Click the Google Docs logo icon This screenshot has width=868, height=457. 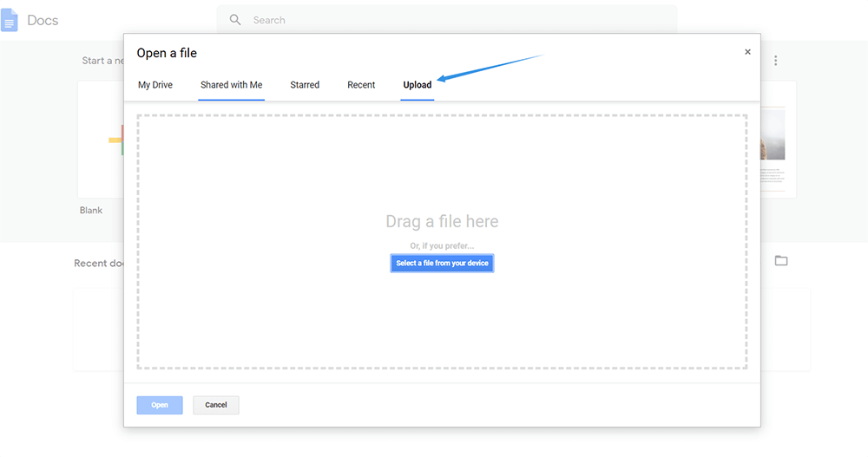pyautogui.click(x=10, y=20)
